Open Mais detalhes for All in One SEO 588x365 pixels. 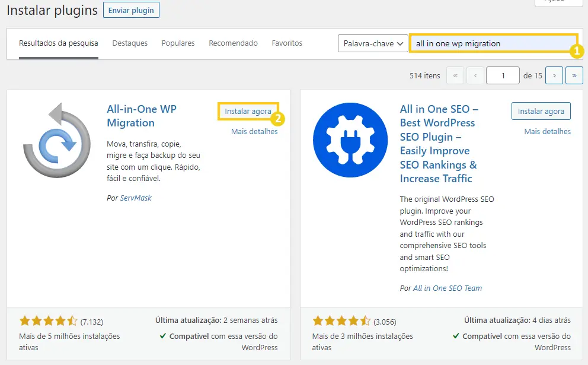pyautogui.click(x=548, y=131)
